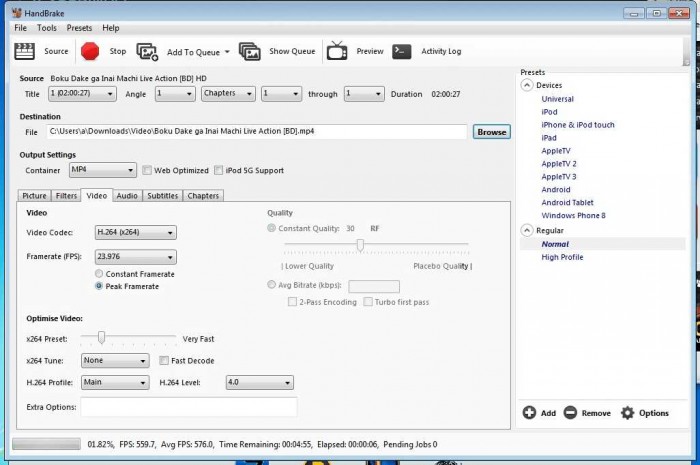
Task: Select the AppleTV 3 preset
Action: (559, 177)
